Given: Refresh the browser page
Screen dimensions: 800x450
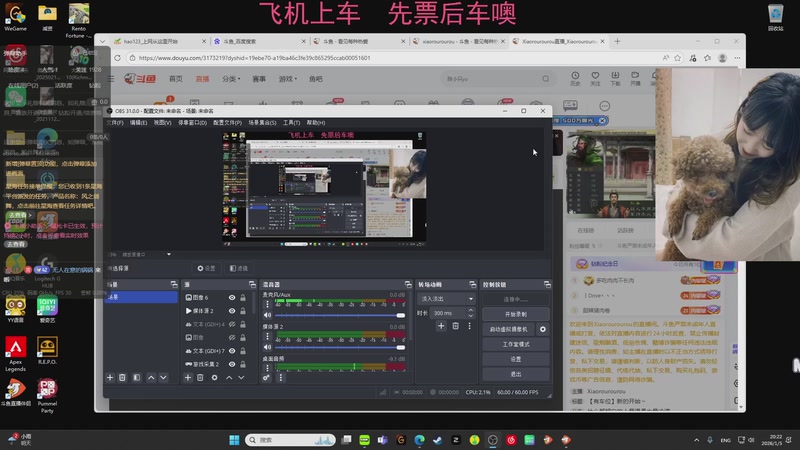Looking at the screenshot, I should pos(117,58).
